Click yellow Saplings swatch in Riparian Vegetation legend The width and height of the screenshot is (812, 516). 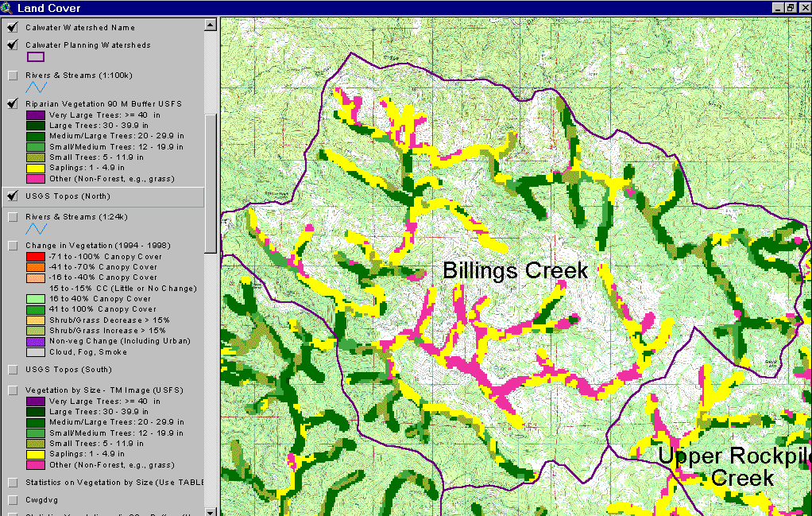35,168
